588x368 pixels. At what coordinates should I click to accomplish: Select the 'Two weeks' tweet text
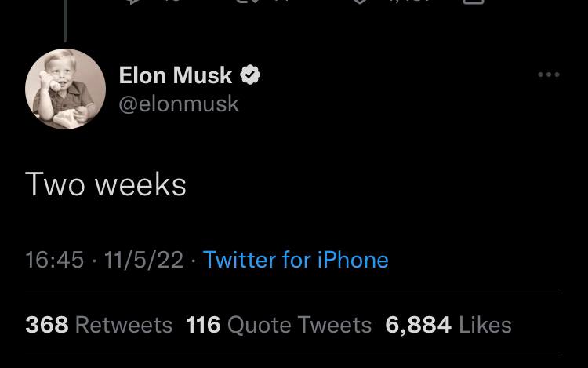(x=106, y=184)
